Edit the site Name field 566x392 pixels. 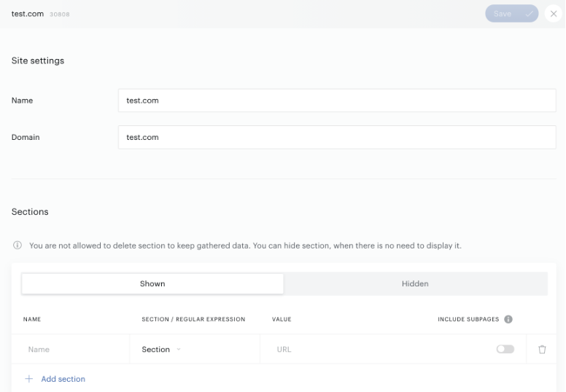pyautogui.click(x=337, y=101)
